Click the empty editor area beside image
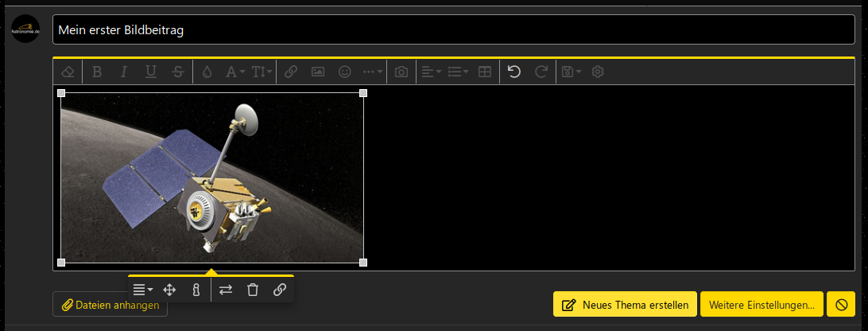 pyautogui.click(x=609, y=177)
